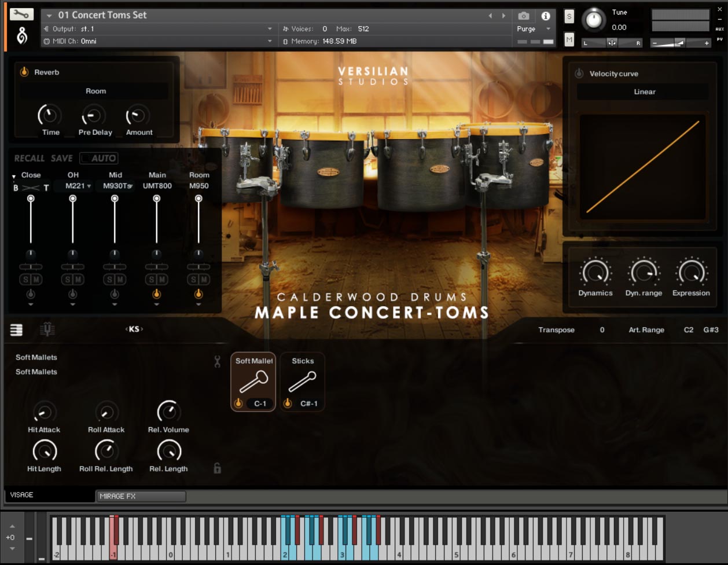Click the Versilian treble clef logo icon
This screenshot has height=565, width=728.
click(21, 36)
